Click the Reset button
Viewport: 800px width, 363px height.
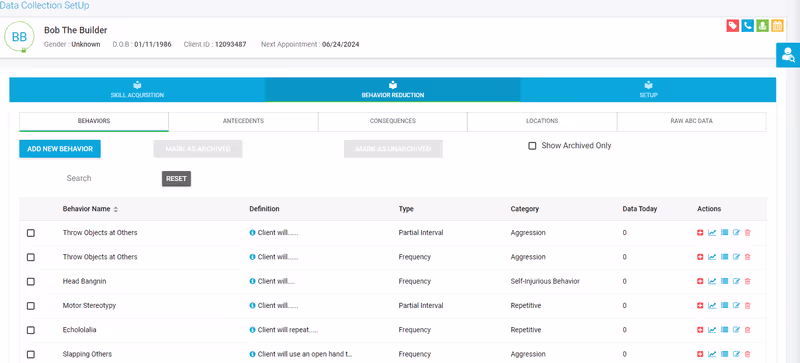point(177,179)
